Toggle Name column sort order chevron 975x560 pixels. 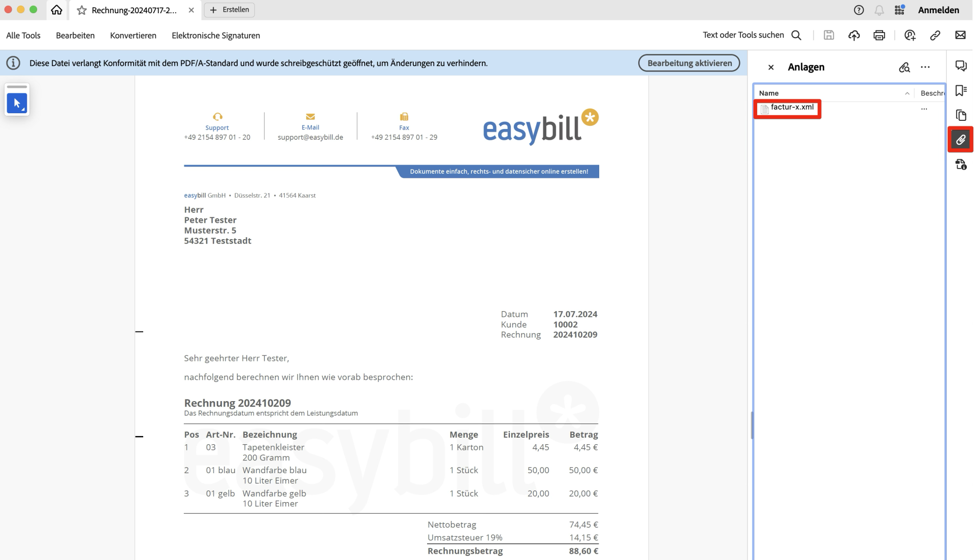click(x=908, y=93)
